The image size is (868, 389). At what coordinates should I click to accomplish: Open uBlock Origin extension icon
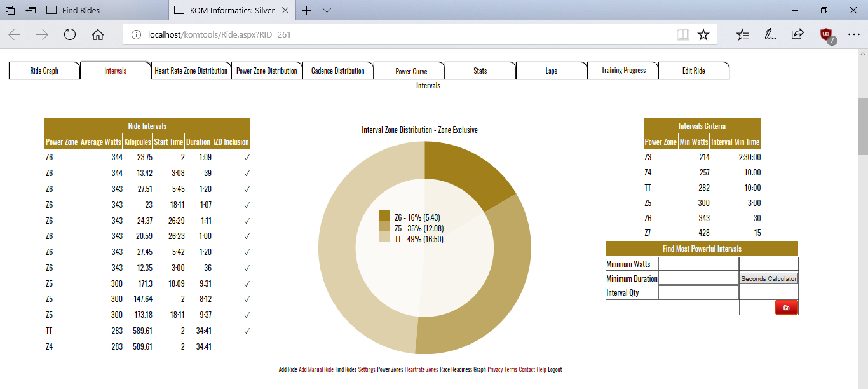point(826,35)
